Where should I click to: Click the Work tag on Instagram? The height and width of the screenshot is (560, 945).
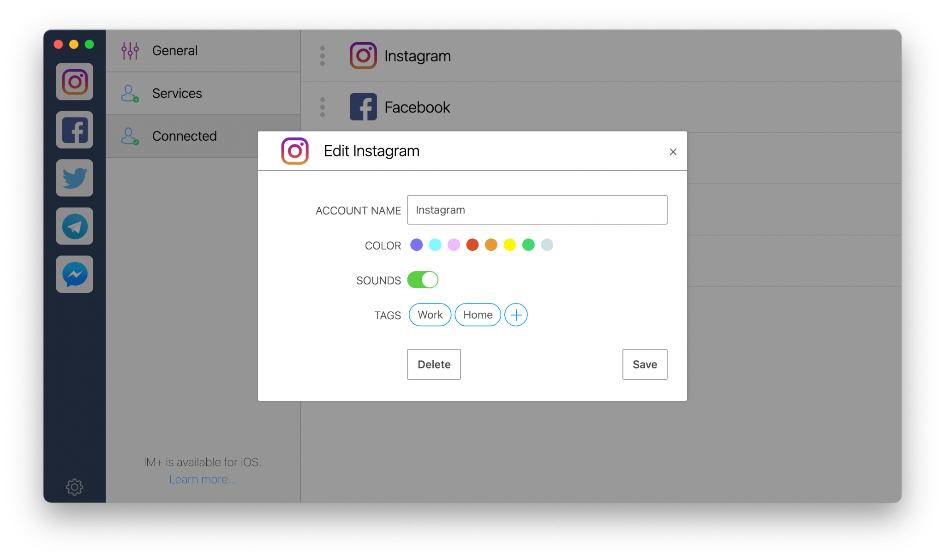click(x=429, y=314)
